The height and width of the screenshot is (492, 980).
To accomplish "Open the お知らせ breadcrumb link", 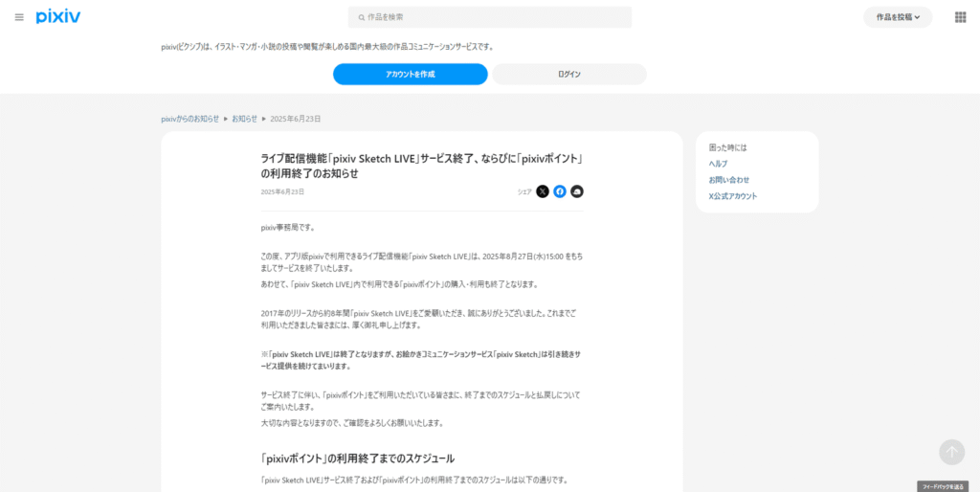I will coord(244,119).
